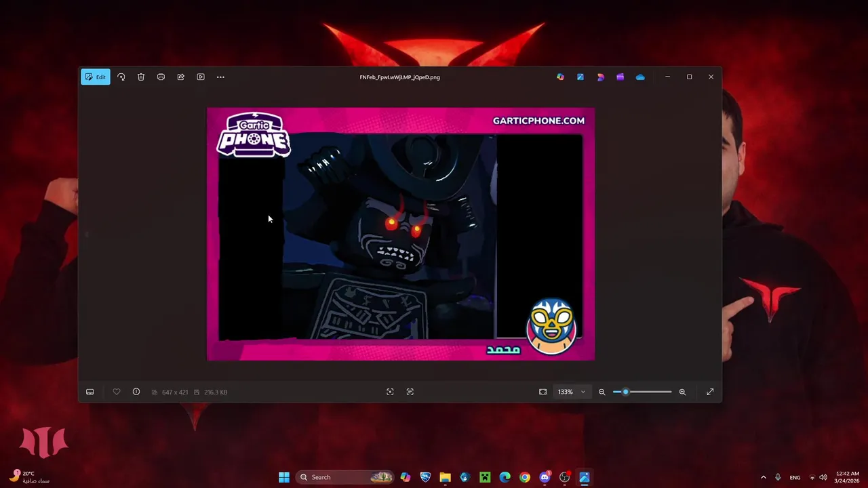Screen dimensions: 868x488
Task: Show file info with the info icon
Action: pyautogui.click(x=136, y=392)
